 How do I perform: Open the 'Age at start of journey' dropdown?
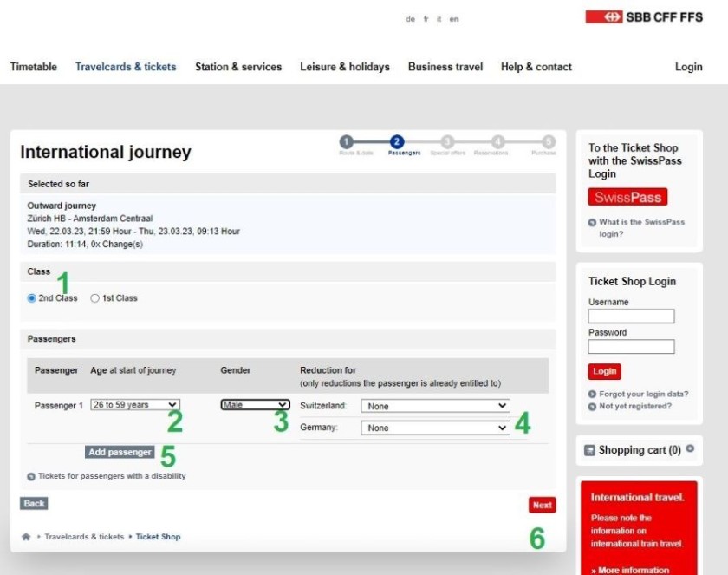click(134, 405)
